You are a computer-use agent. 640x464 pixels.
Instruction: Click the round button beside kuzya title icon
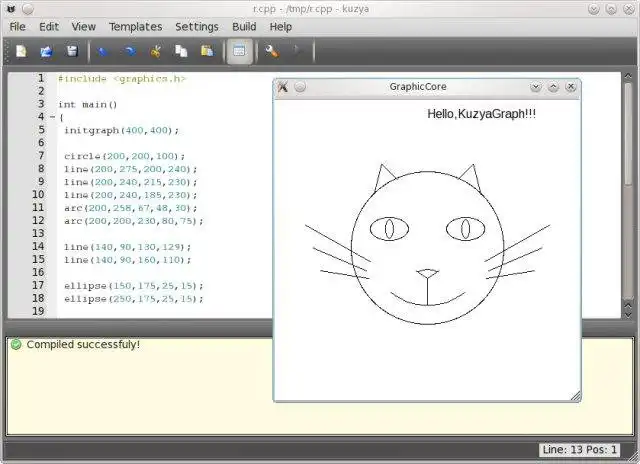28,9
